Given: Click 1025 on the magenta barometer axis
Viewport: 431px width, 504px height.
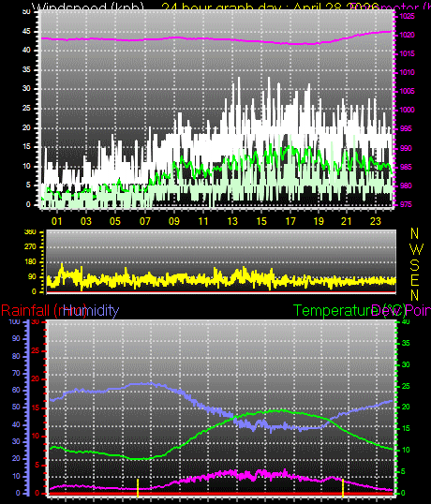Looking at the screenshot, I should (x=407, y=16).
